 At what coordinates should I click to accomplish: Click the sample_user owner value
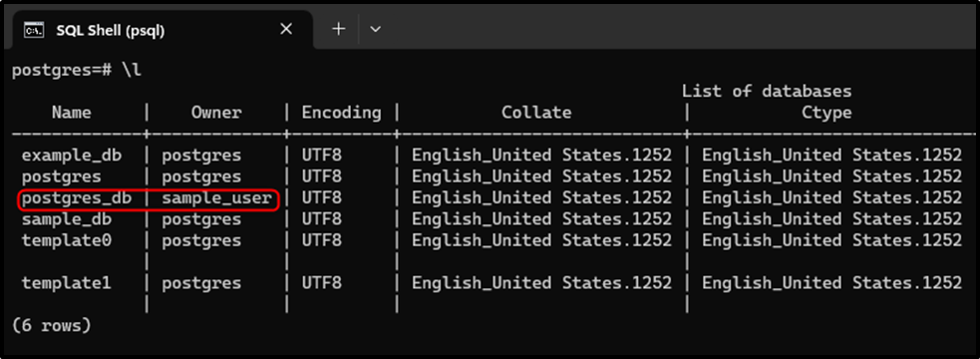217,198
